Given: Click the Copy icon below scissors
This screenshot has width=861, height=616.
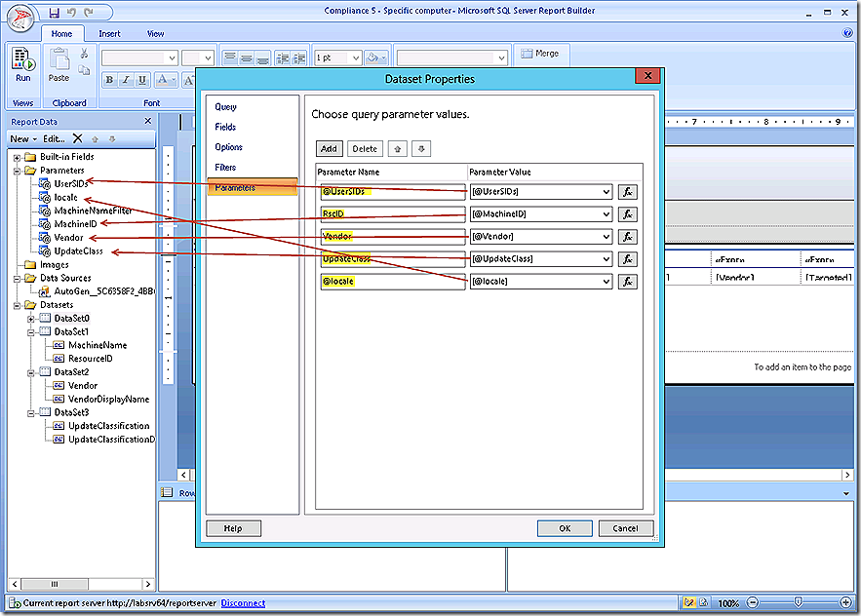Looking at the screenshot, I should point(84,70).
